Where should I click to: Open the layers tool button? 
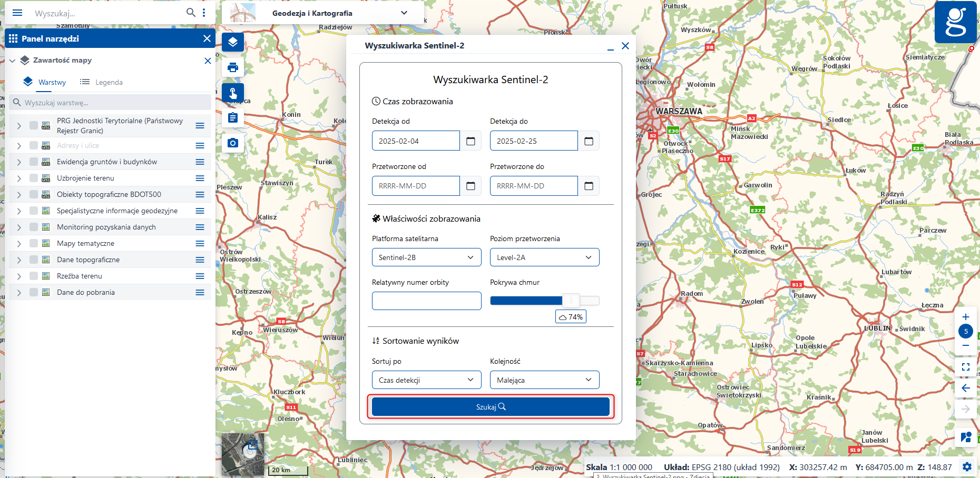click(233, 42)
